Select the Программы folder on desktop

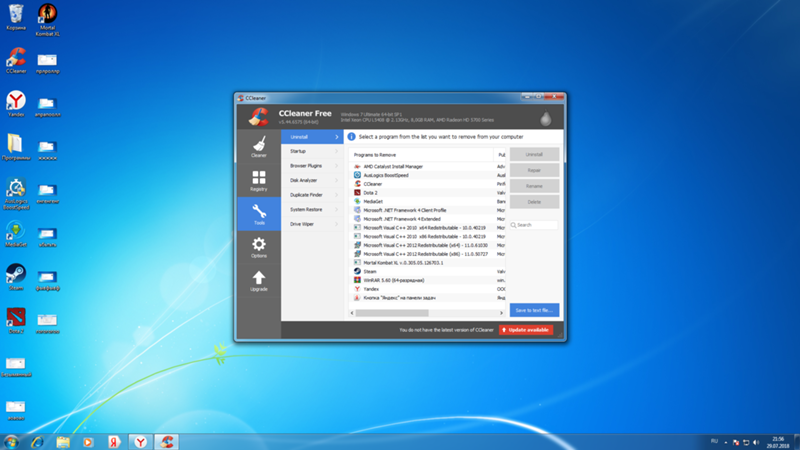pyautogui.click(x=16, y=147)
